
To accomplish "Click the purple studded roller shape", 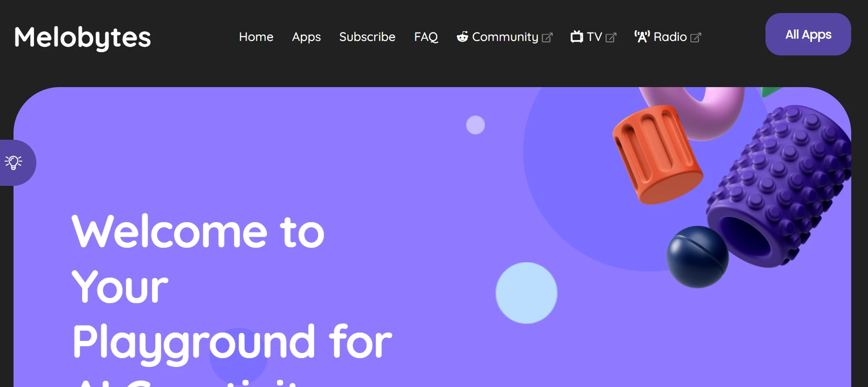I will click(779, 187).
